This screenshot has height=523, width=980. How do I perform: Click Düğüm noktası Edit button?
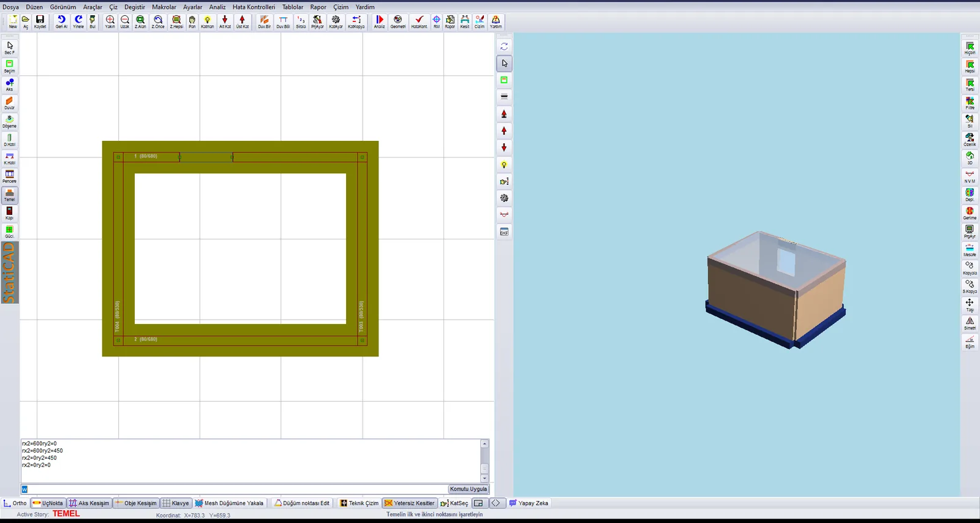[302, 503]
